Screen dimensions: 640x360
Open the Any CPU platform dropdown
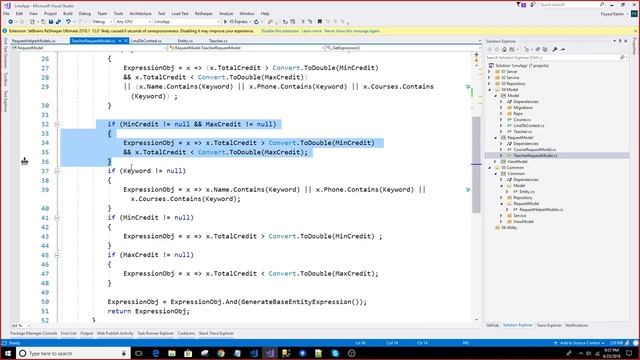pyautogui.click(x=133, y=22)
